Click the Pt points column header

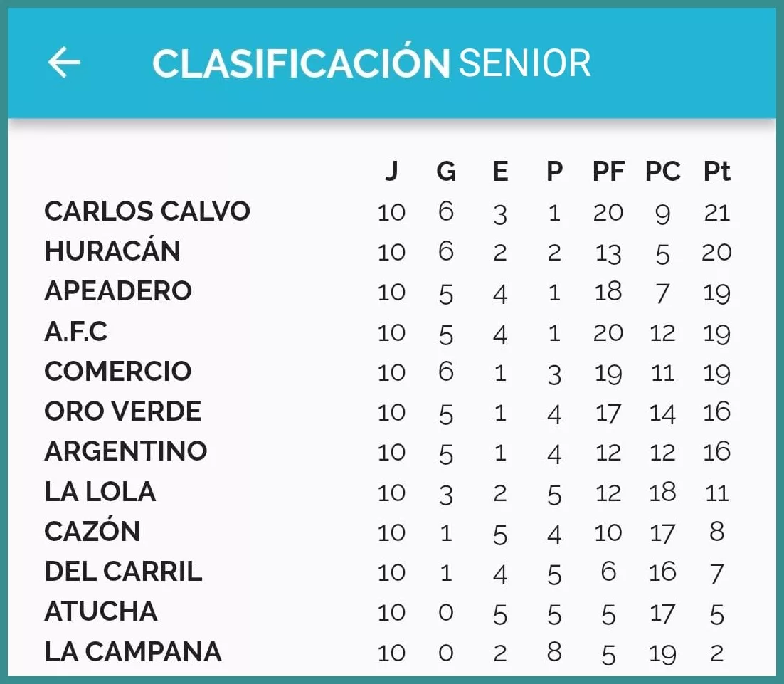point(716,172)
